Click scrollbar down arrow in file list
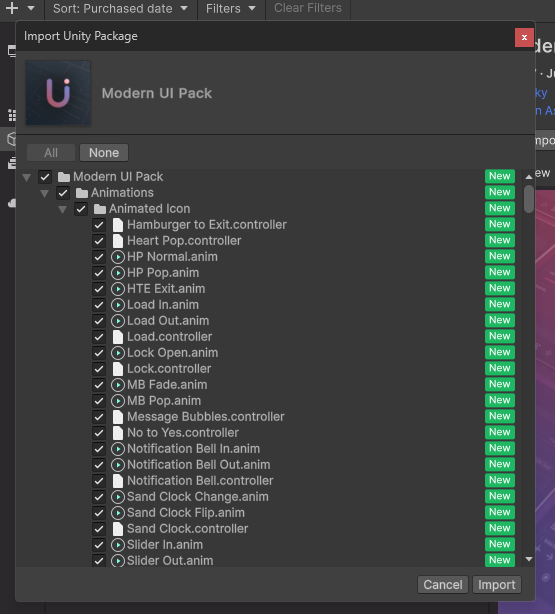 tap(529, 559)
